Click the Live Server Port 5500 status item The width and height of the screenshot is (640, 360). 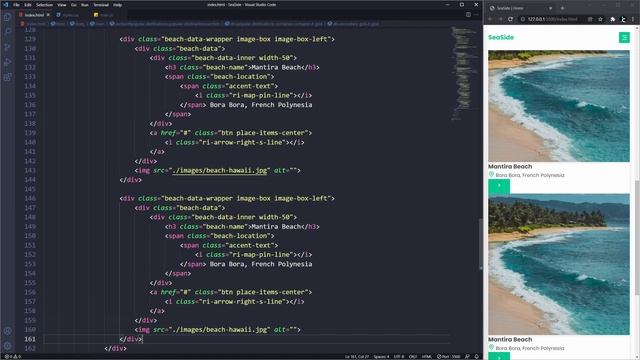pos(449,357)
